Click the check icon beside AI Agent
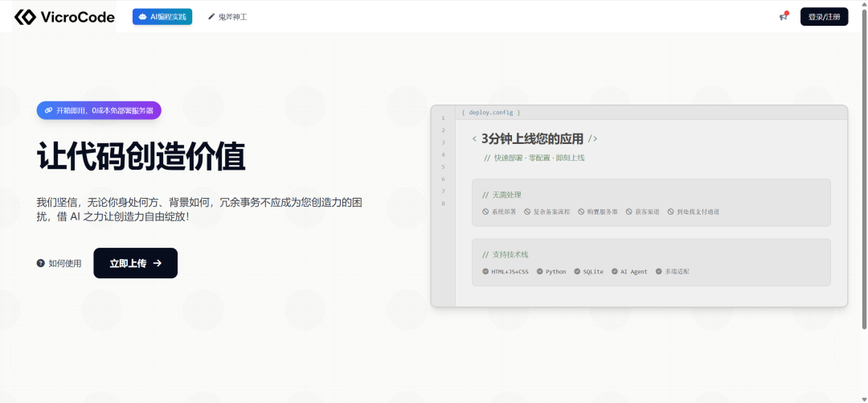The width and height of the screenshot is (868, 403). coord(615,272)
